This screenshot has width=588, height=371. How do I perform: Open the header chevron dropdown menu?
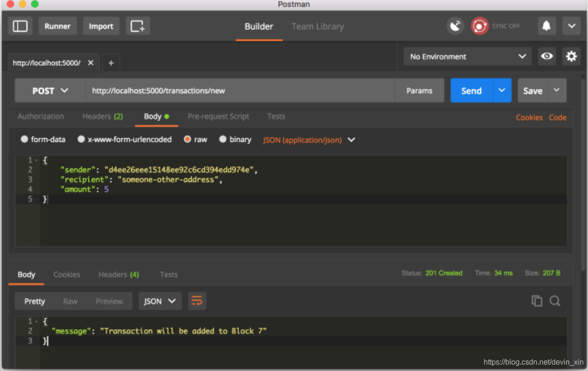572,26
